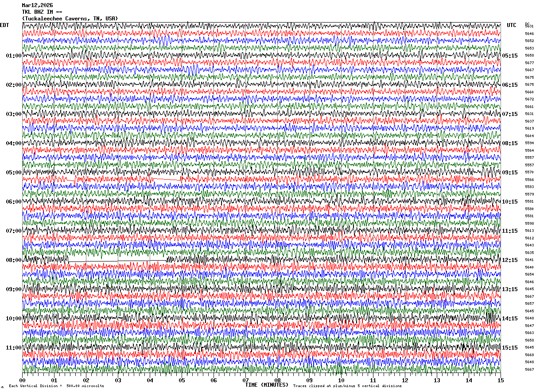The image size is (536, 392).
Task: Click the 07 minute tick label
Action: (246, 380)
